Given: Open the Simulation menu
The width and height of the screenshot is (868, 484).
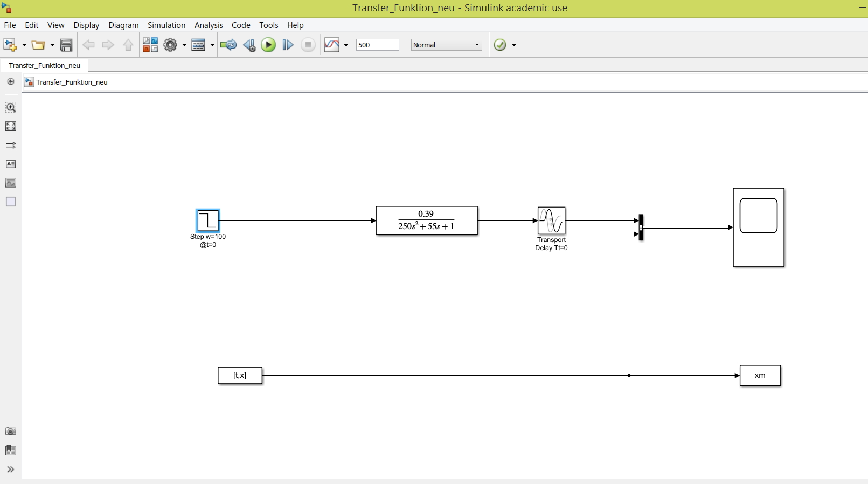Looking at the screenshot, I should (x=166, y=25).
